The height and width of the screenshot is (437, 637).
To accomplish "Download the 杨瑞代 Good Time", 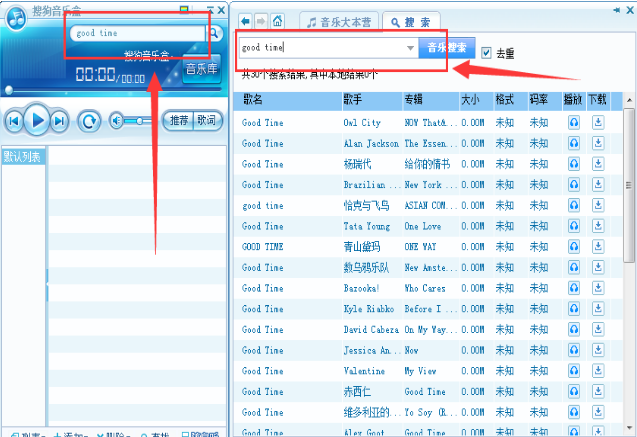I will (x=598, y=164).
